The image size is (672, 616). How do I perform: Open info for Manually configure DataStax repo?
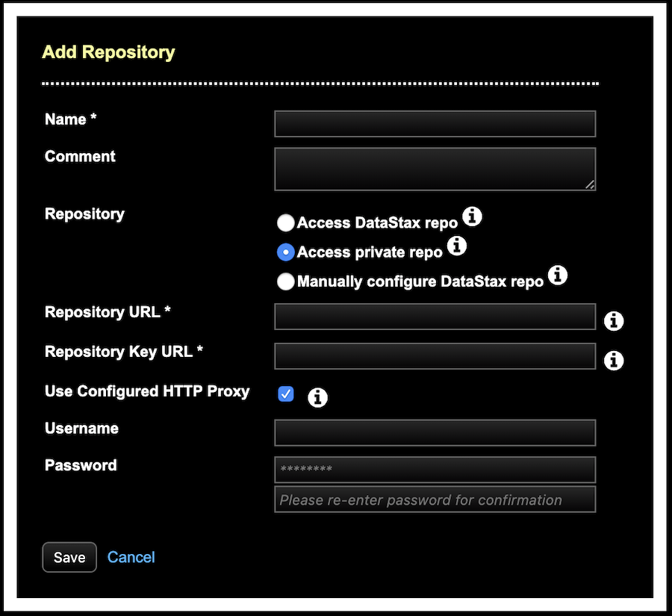pos(558,276)
